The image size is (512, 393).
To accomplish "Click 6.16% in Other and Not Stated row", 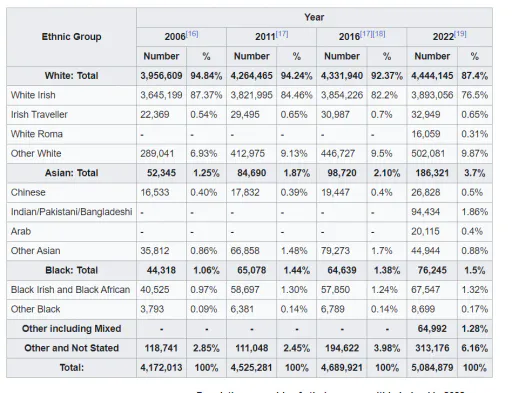I will point(475,348).
